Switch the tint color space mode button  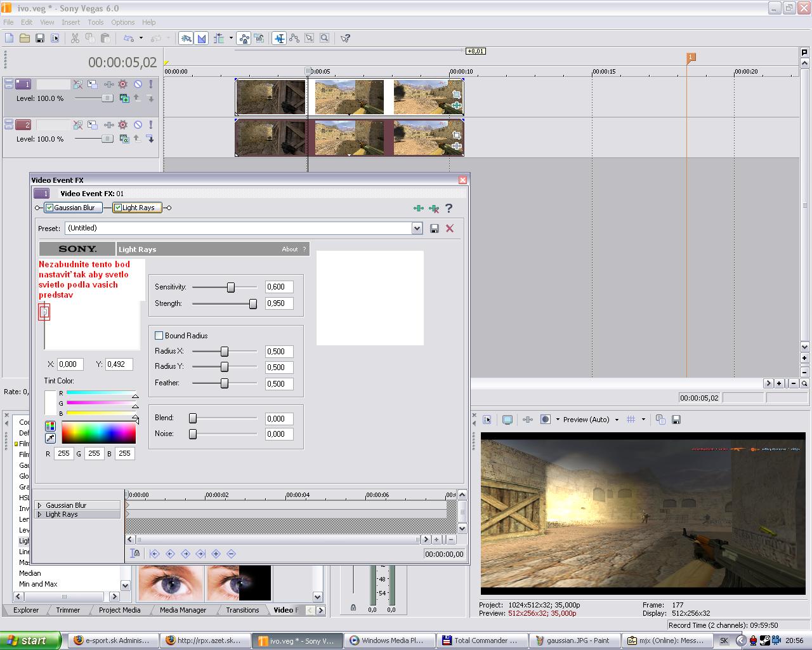(x=50, y=426)
